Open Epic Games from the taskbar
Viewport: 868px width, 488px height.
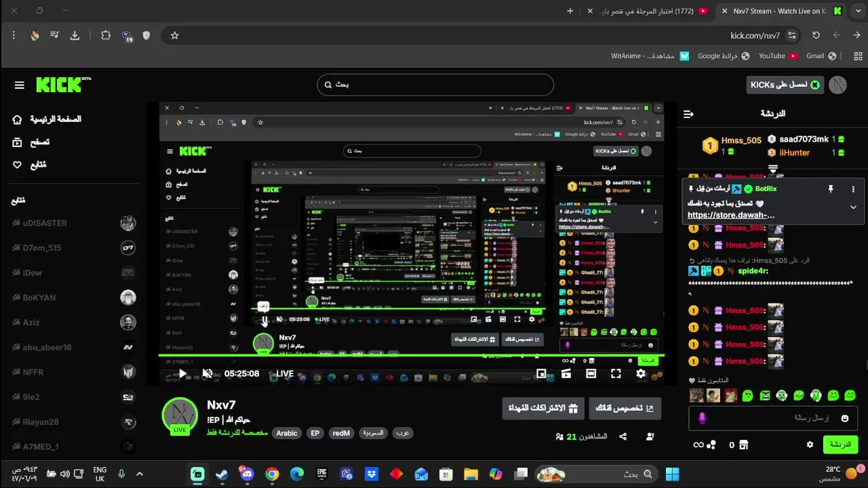tap(322, 474)
